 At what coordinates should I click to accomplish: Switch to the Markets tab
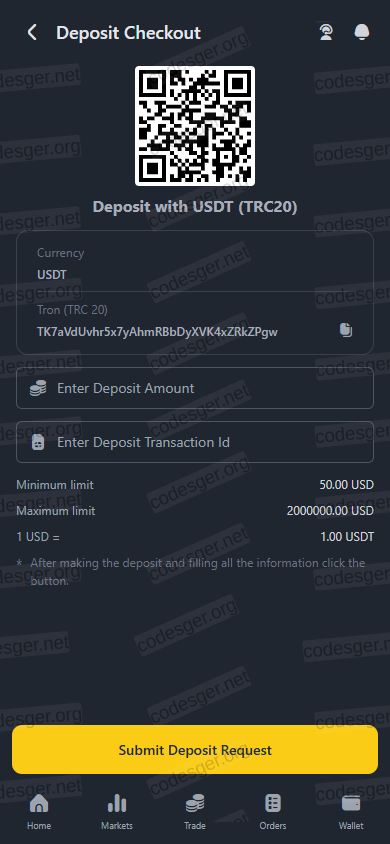[117, 812]
